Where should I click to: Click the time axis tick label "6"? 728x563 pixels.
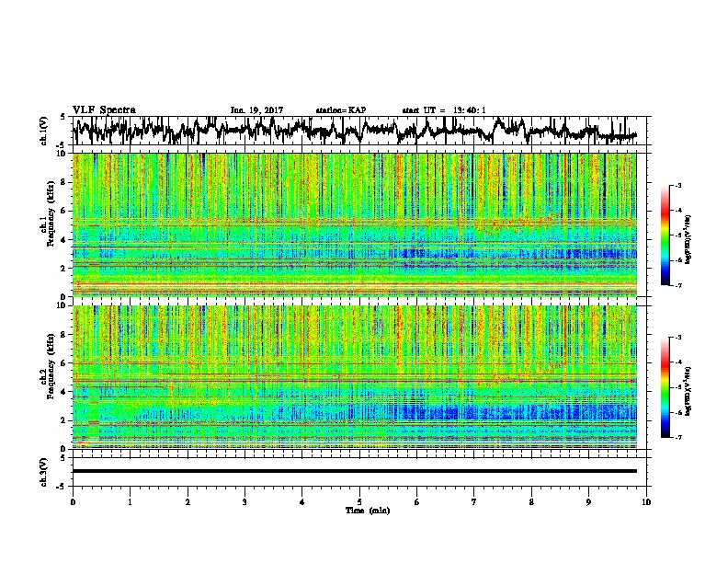coord(417,501)
